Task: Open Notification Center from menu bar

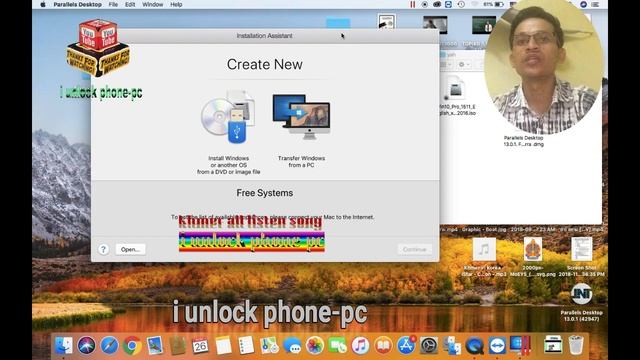Action: 596,4
